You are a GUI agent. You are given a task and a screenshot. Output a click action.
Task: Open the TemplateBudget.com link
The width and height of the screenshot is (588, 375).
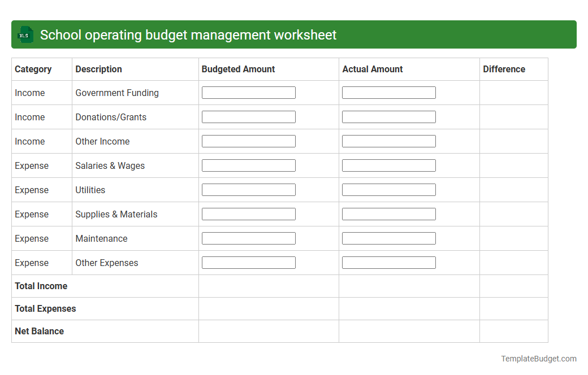(538, 358)
